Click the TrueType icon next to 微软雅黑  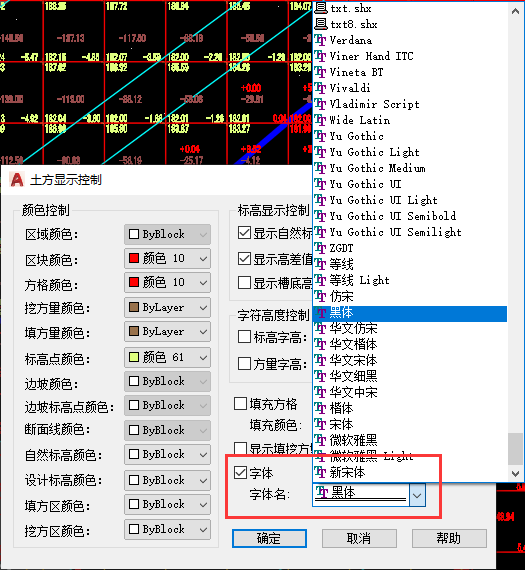tap(320, 440)
